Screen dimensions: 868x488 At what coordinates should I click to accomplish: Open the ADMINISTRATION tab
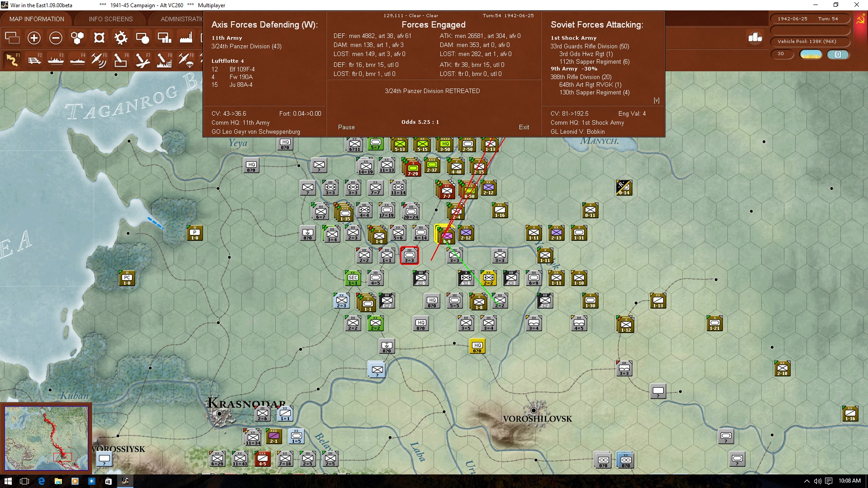[x=181, y=19]
